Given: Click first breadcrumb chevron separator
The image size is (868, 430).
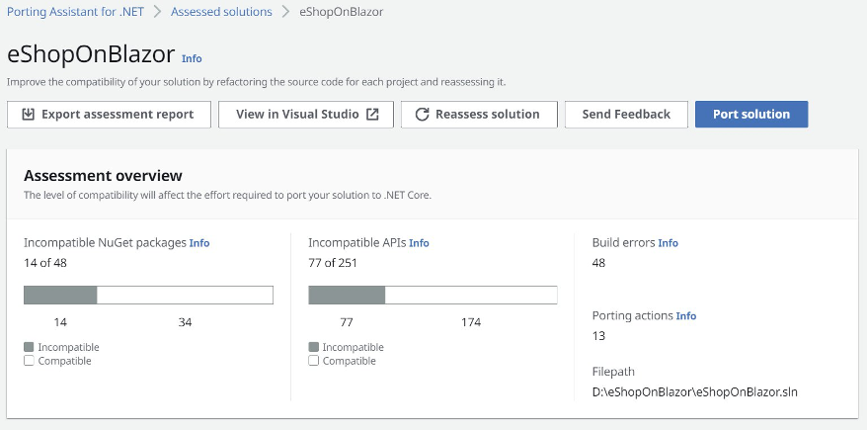Looking at the screenshot, I should (x=157, y=12).
